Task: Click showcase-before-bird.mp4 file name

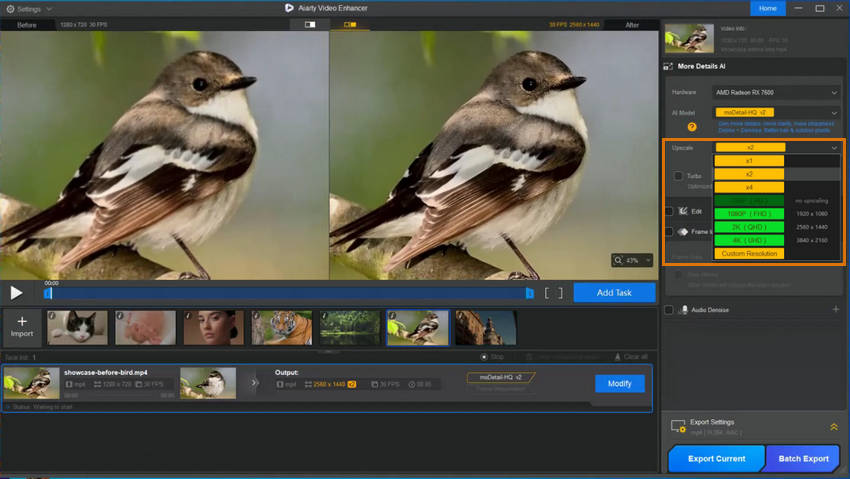Action: point(106,372)
